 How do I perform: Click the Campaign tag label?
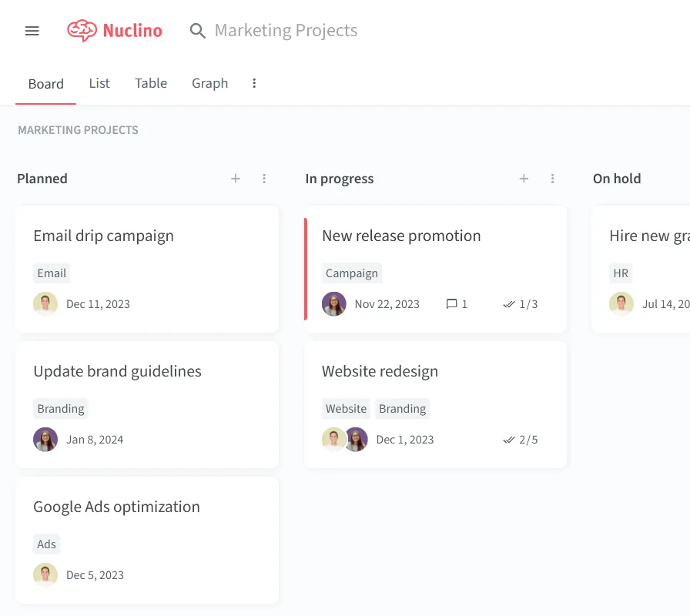(x=352, y=273)
